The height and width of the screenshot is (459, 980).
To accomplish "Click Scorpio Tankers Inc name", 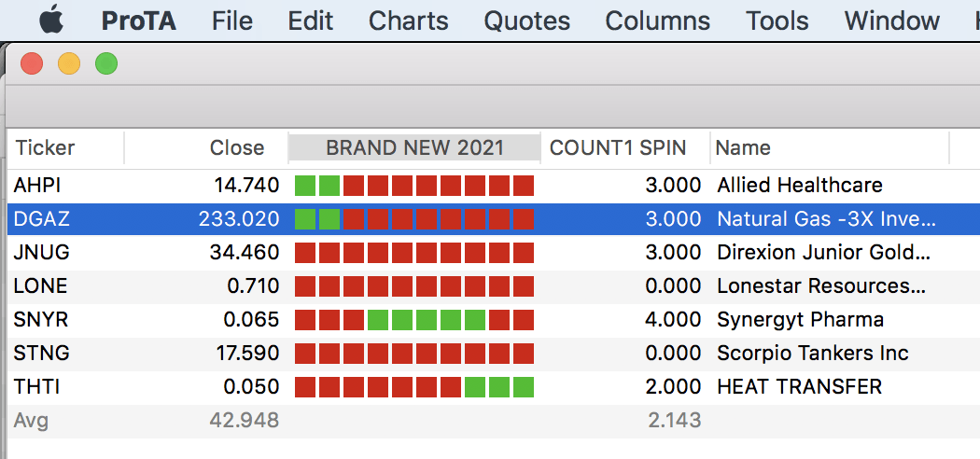I will click(813, 355).
